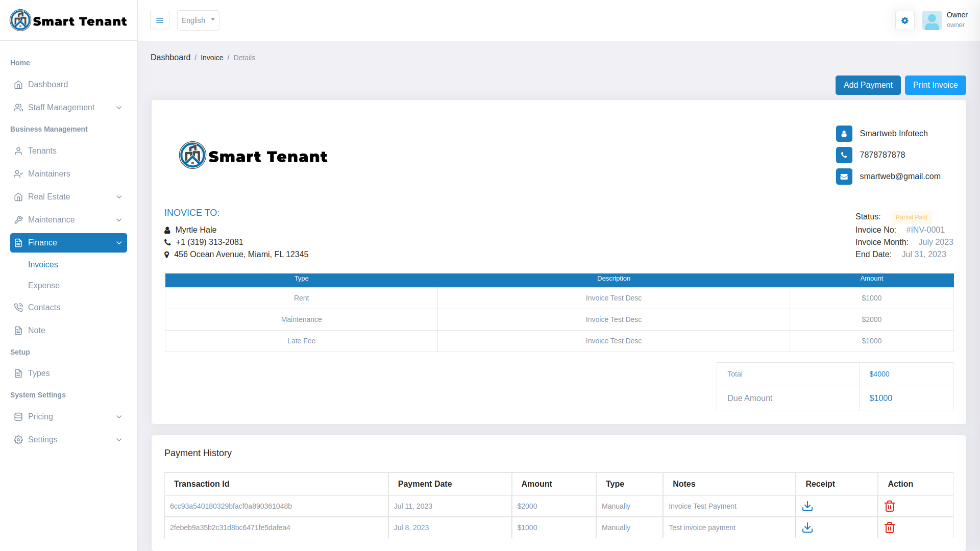
Task: Open the English language dropdown
Action: click(x=198, y=20)
